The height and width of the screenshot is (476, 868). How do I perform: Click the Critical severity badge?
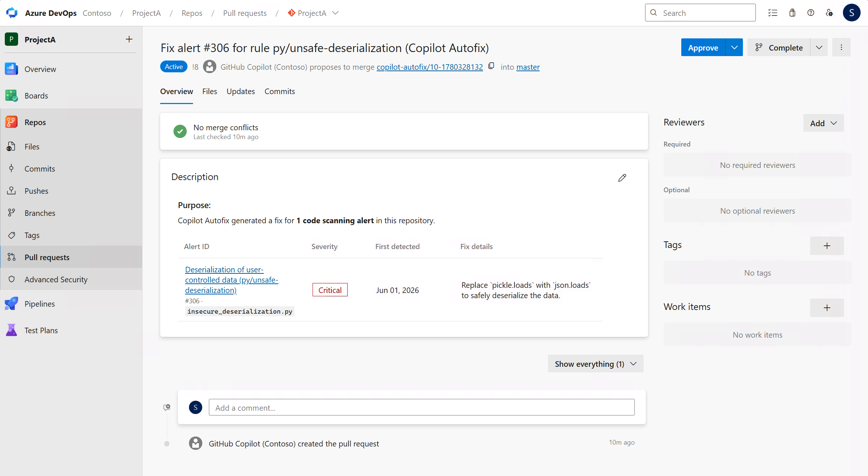[330, 290]
